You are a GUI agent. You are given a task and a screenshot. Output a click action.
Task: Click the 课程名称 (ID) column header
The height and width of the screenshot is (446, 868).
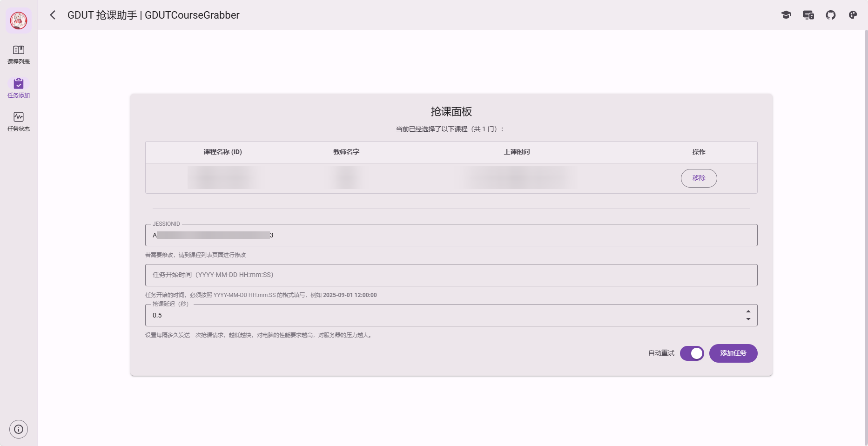click(x=222, y=152)
